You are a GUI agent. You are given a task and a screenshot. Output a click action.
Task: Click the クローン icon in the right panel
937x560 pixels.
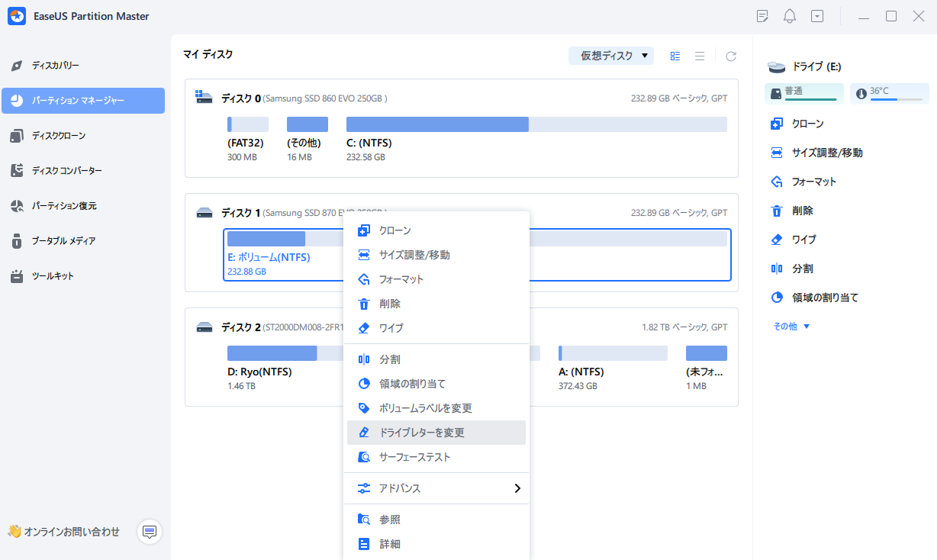pyautogui.click(x=777, y=124)
